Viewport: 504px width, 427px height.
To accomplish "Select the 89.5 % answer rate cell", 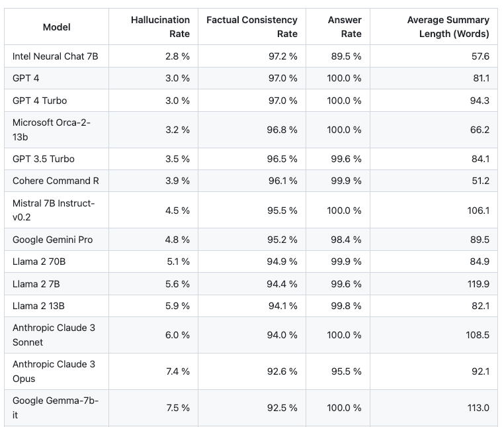I will pos(346,56).
